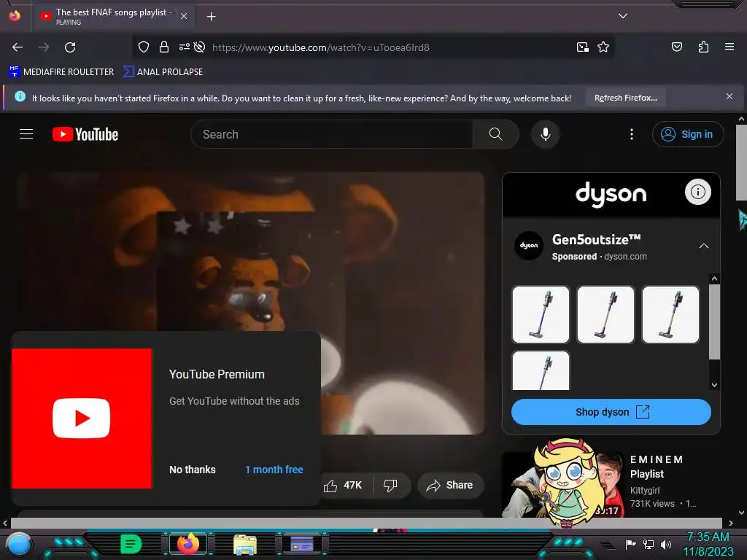The width and height of the screenshot is (747, 560).
Task: Click the Firefox logo at top left
Action: [15, 16]
